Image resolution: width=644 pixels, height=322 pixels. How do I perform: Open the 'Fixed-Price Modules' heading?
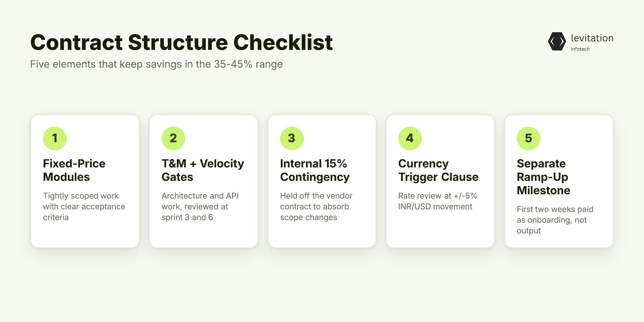click(74, 170)
